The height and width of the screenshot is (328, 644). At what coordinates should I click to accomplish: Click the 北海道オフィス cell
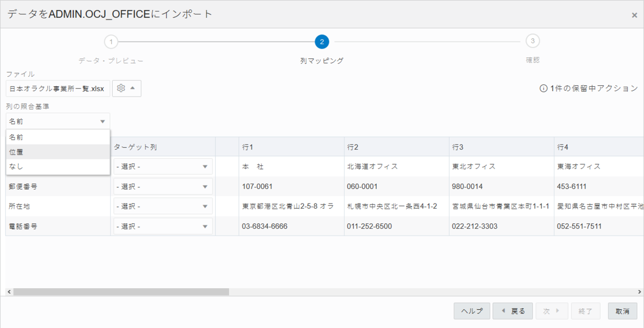click(397, 166)
